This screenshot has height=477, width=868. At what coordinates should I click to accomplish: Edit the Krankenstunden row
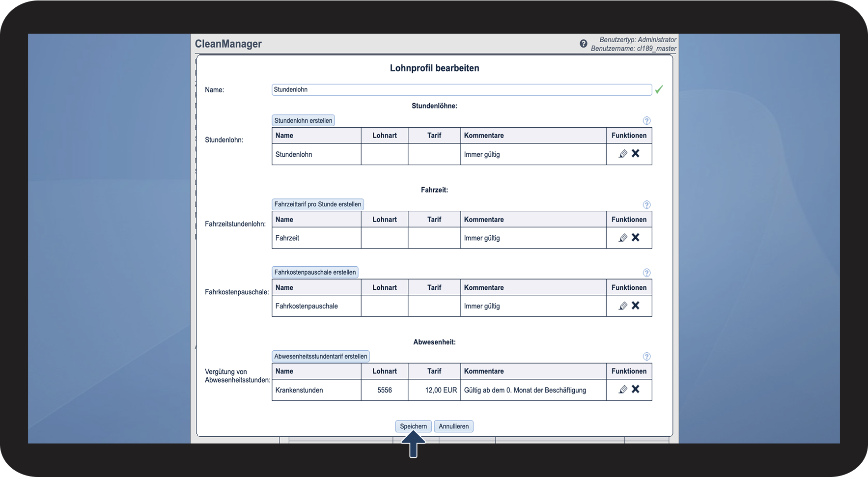pos(623,390)
